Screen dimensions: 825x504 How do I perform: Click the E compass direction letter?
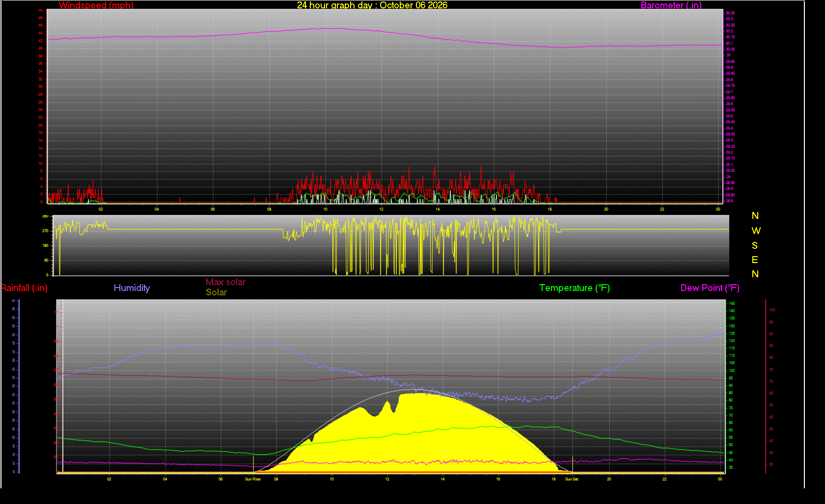click(755, 260)
